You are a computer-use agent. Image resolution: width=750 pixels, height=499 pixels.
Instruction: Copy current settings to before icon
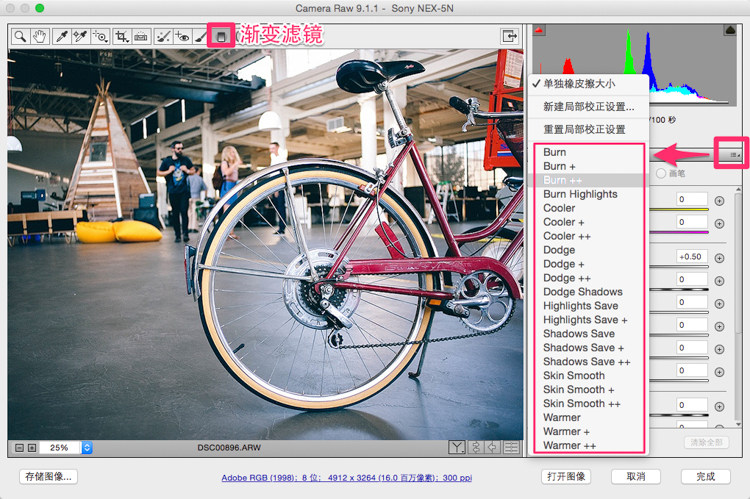point(492,447)
